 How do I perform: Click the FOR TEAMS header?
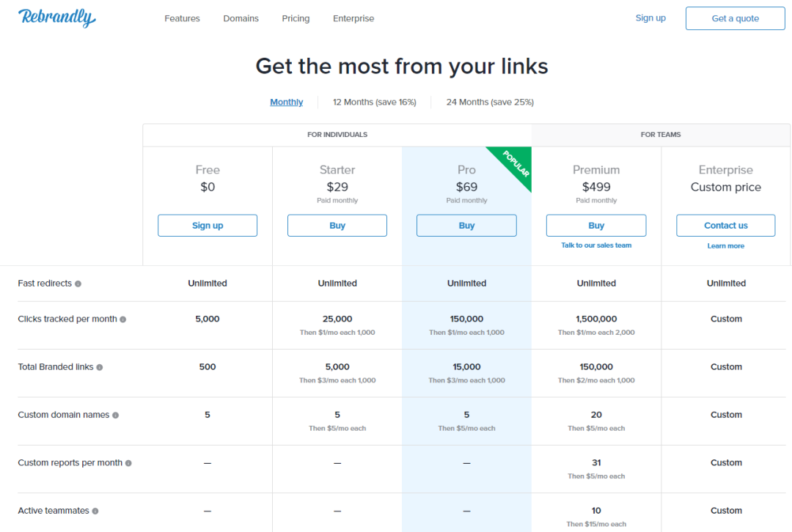click(x=661, y=135)
